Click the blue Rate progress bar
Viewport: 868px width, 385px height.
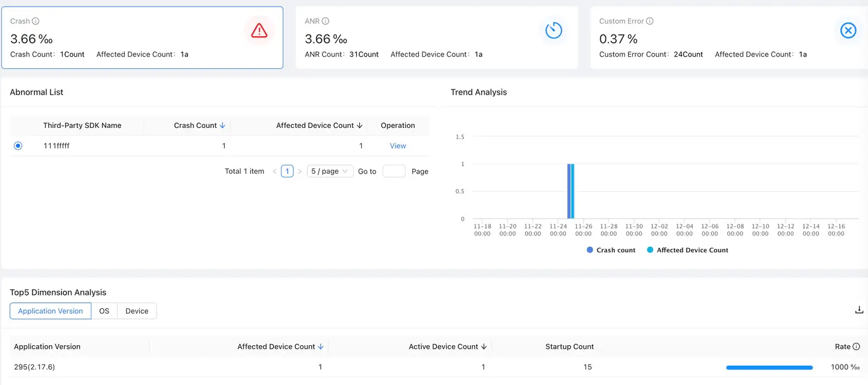(x=769, y=367)
